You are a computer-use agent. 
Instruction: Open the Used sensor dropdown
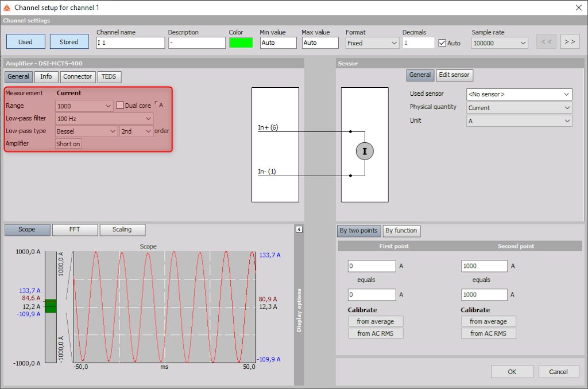(x=519, y=95)
